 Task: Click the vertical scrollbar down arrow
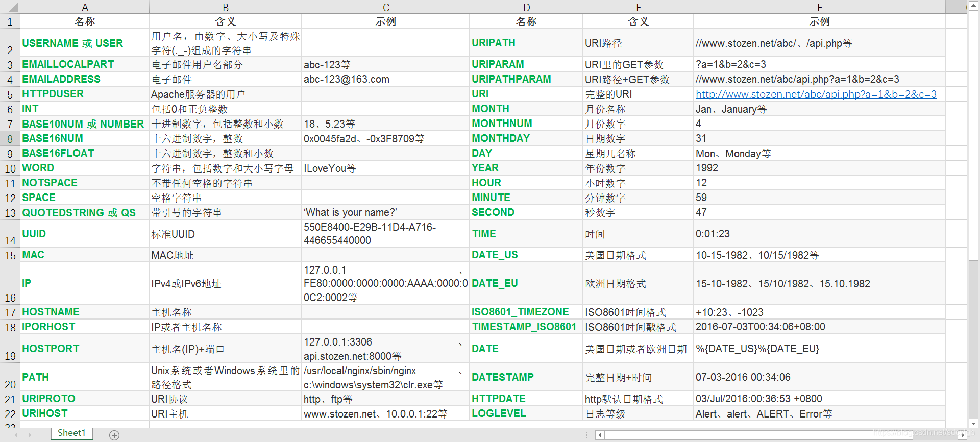point(973,423)
